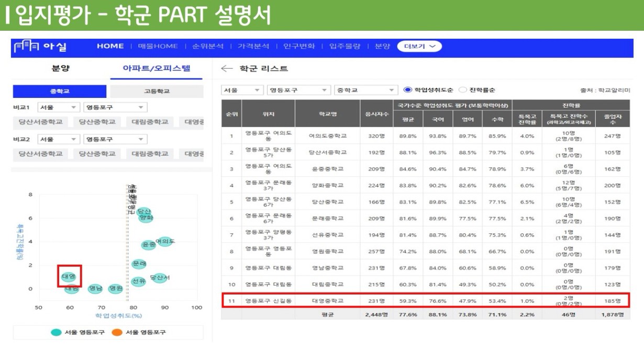Viewport: 644px width, 362px height.
Task: Switch to the 아파트/오피스텔 tab
Action: tap(157, 69)
